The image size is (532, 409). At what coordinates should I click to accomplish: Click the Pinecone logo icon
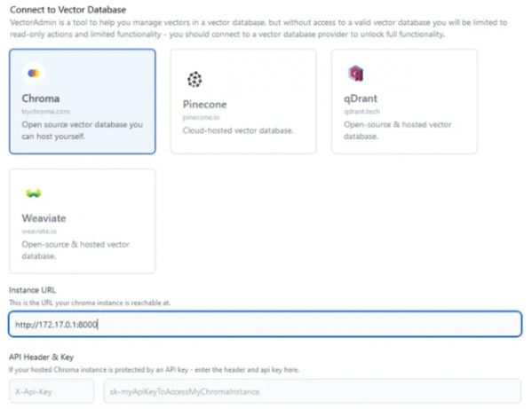coord(195,79)
